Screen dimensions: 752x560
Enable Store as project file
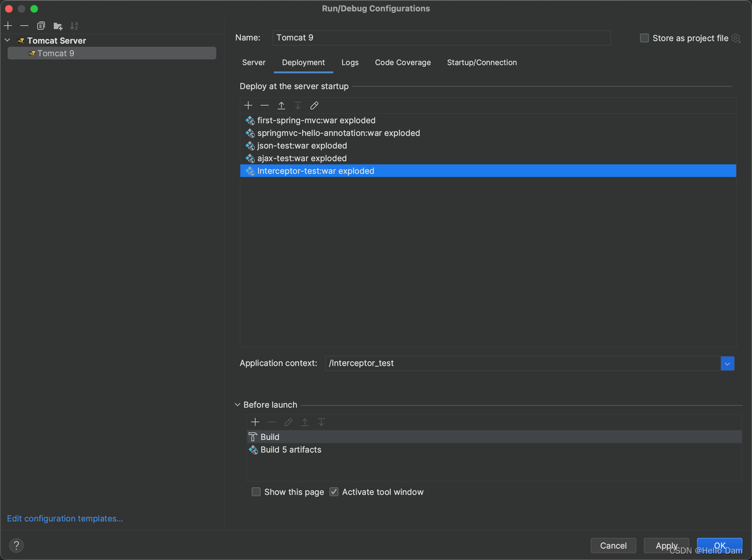point(644,38)
